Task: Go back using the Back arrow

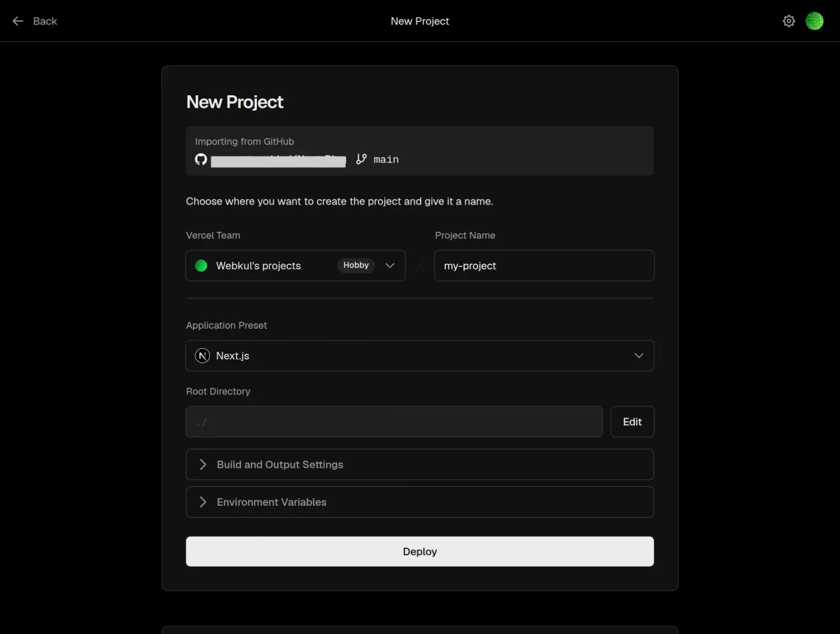Action: tap(34, 21)
